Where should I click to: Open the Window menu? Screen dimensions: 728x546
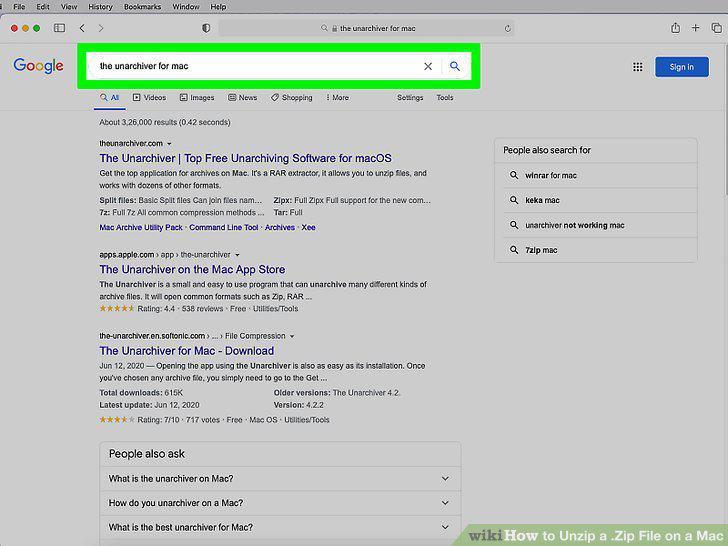click(186, 6)
